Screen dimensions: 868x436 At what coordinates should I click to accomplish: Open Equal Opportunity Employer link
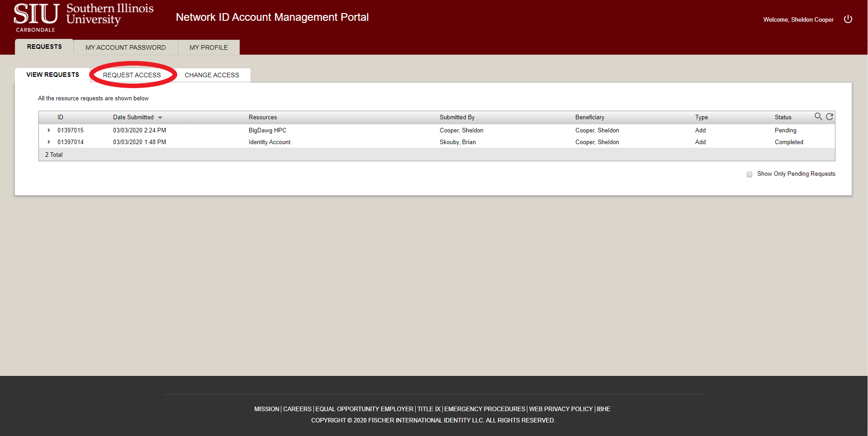click(364, 409)
